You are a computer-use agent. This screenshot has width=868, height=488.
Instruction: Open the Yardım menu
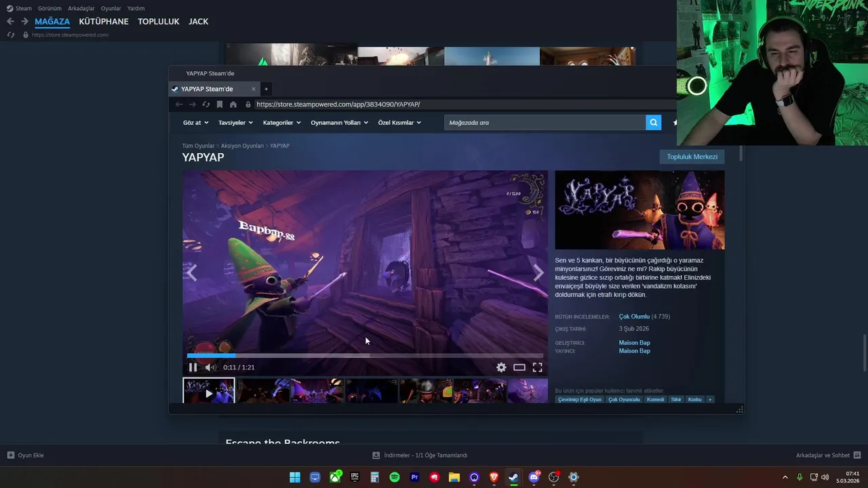(136, 8)
